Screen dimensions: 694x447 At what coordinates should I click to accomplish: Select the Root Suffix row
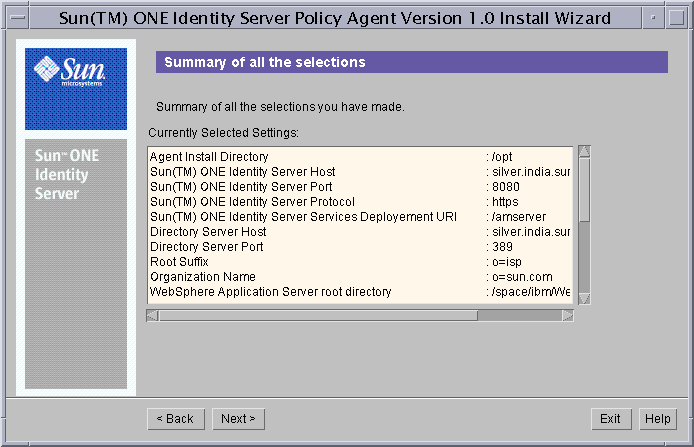point(360,262)
